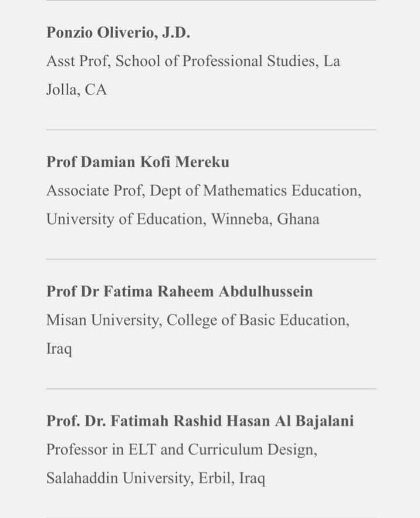Click the standalone Iraq line under Misan University

click(x=59, y=349)
